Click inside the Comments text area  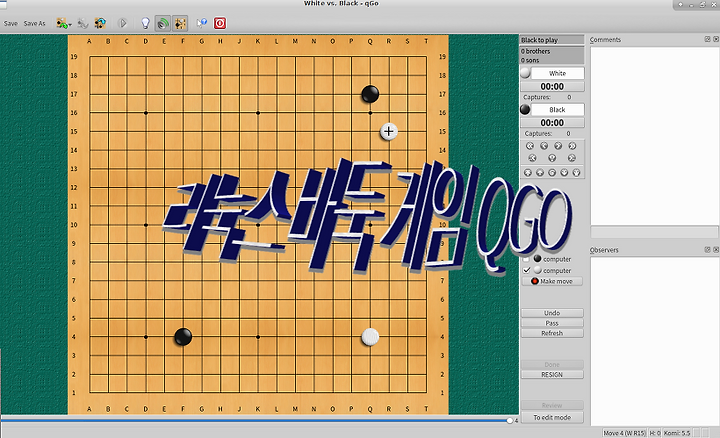pyautogui.click(x=654, y=135)
